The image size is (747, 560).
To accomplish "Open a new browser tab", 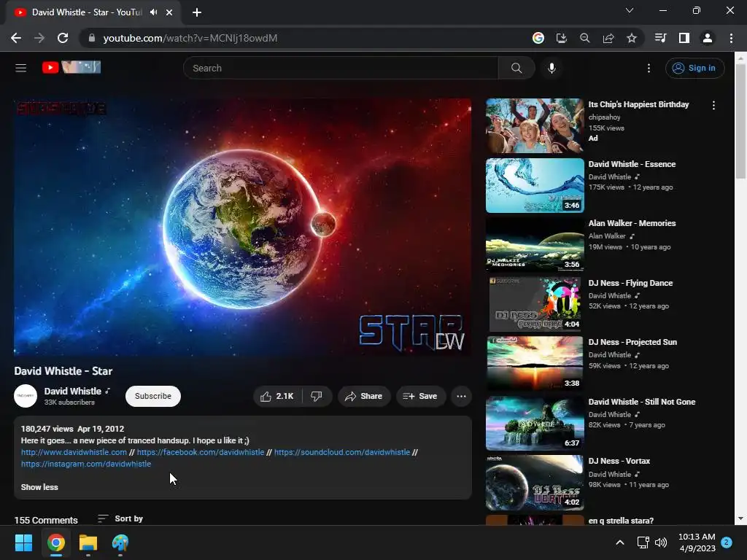I will pyautogui.click(x=197, y=12).
